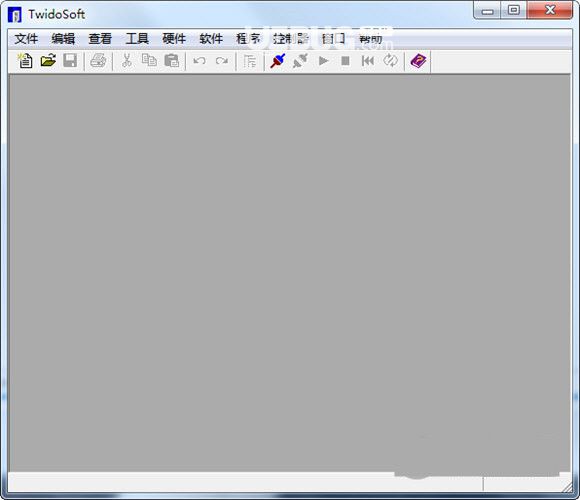Open the 控制器 menu
This screenshot has height=500, width=580.
291,38
